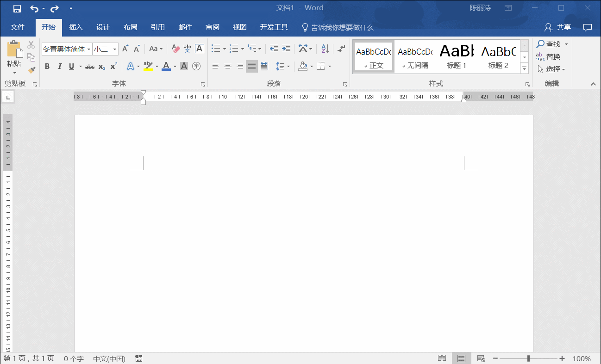
Task: Click the Paste clipboard icon
Action: pos(14,49)
